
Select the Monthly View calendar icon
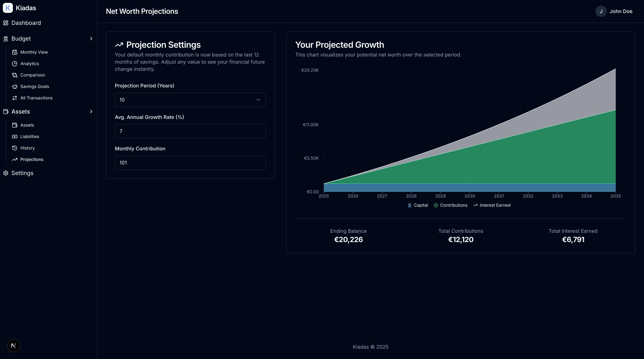pos(15,52)
